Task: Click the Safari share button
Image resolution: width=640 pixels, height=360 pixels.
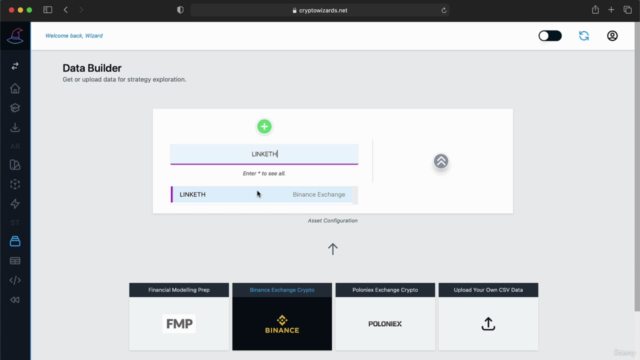Action: 595,10
